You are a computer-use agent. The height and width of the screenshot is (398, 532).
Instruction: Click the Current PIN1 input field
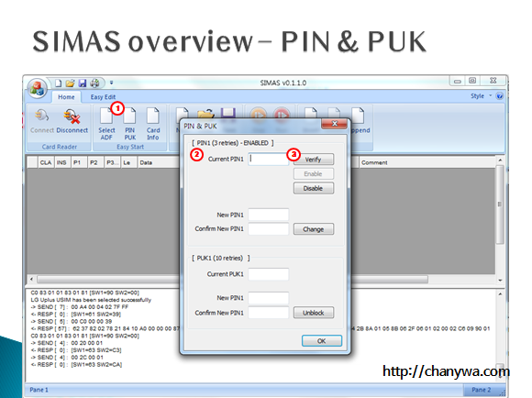pyautogui.click(x=269, y=160)
